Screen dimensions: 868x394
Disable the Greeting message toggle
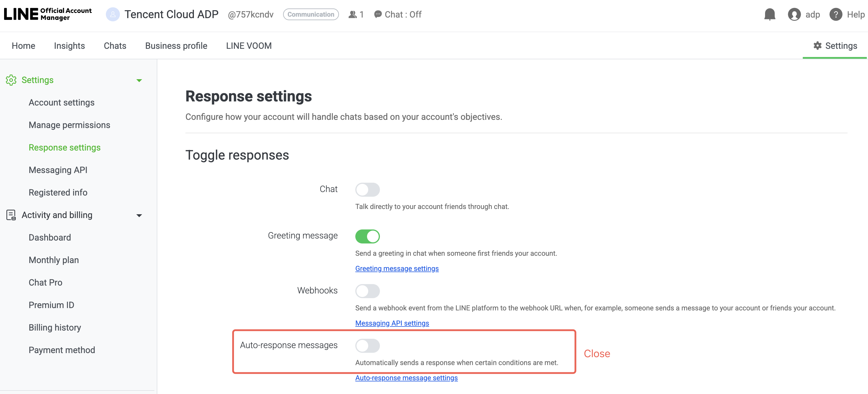[x=367, y=236]
